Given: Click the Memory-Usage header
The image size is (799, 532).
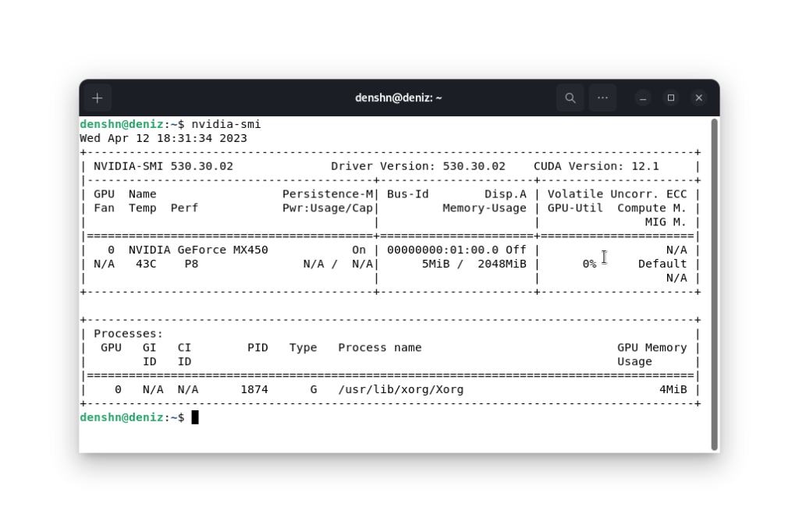Looking at the screenshot, I should point(485,208).
